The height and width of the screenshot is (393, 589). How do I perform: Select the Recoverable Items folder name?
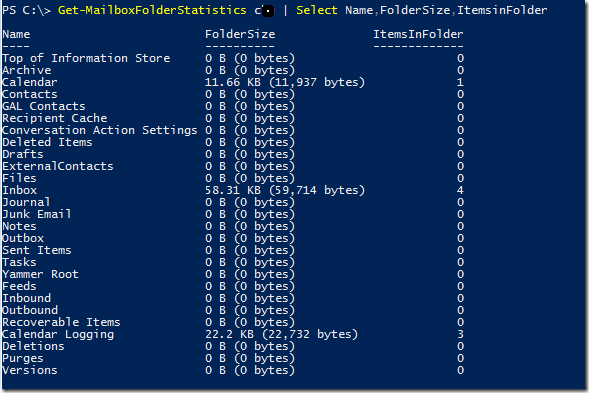tap(61, 322)
